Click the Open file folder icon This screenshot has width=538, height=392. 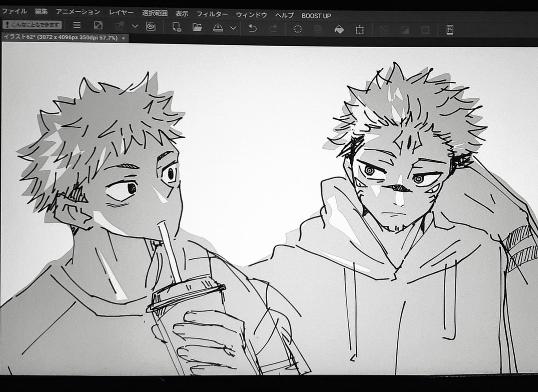[x=197, y=27]
